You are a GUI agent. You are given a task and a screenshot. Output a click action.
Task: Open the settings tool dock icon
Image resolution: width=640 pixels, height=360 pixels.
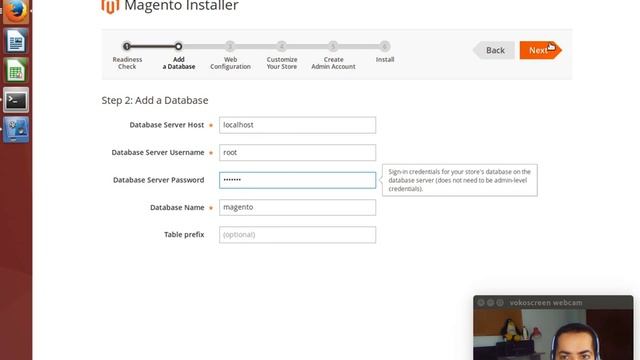[x=16, y=129]
